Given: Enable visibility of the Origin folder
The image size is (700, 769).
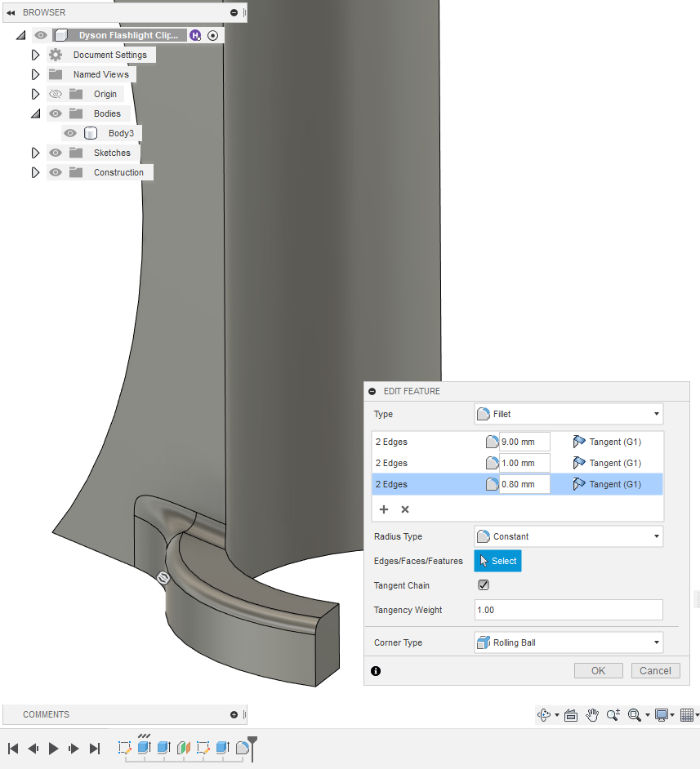Looking at the screenshot, I should (54, 93).
